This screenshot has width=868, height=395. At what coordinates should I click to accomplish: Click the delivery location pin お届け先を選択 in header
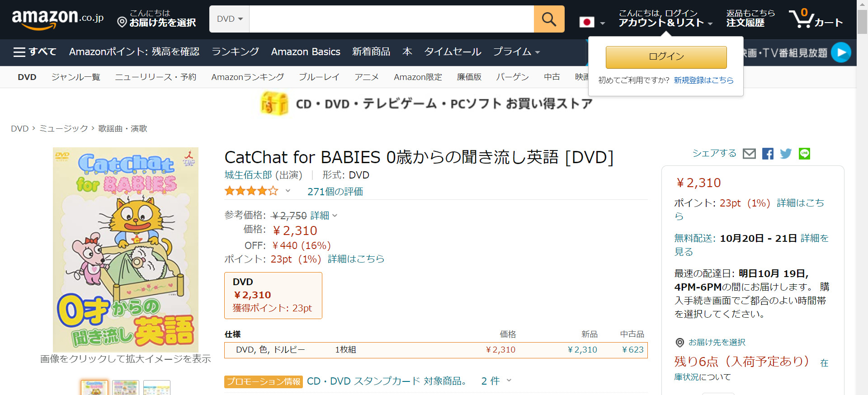156,19
